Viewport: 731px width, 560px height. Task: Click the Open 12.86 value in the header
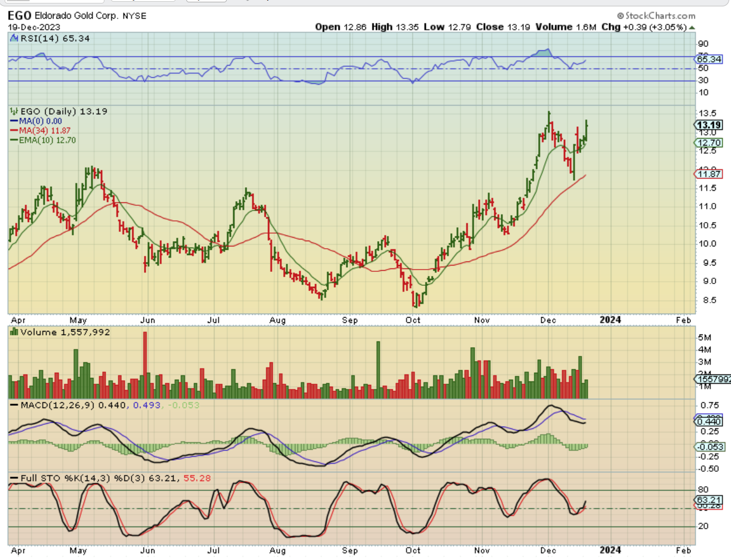click(x=341, y=27)
